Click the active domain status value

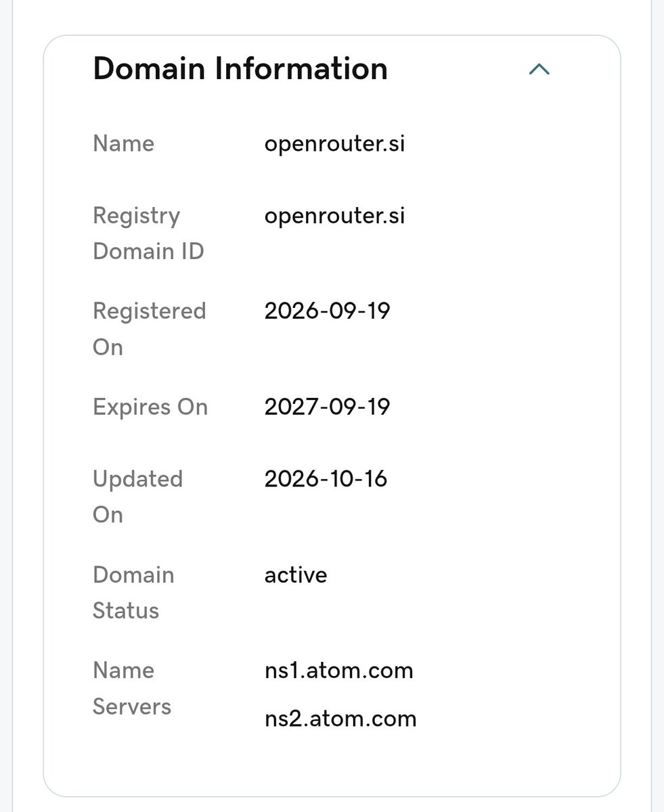tap(296, 575)
